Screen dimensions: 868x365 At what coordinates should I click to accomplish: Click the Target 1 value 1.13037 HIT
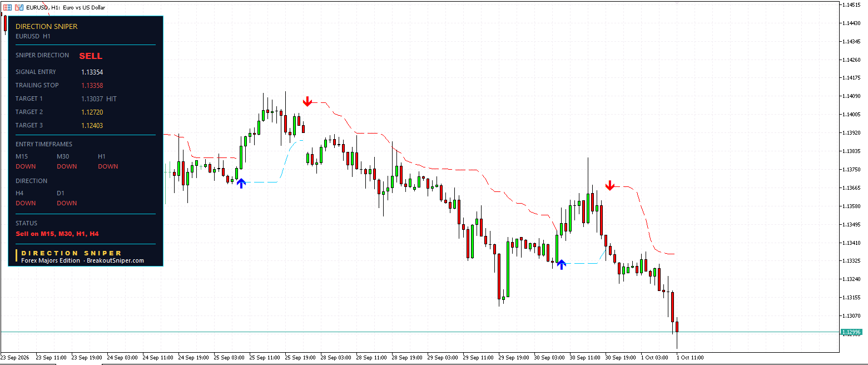click(x=99, y=99)
